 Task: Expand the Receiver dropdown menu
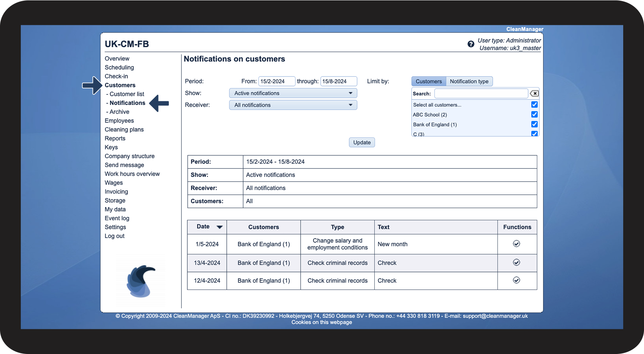click(x=293, y=105)
